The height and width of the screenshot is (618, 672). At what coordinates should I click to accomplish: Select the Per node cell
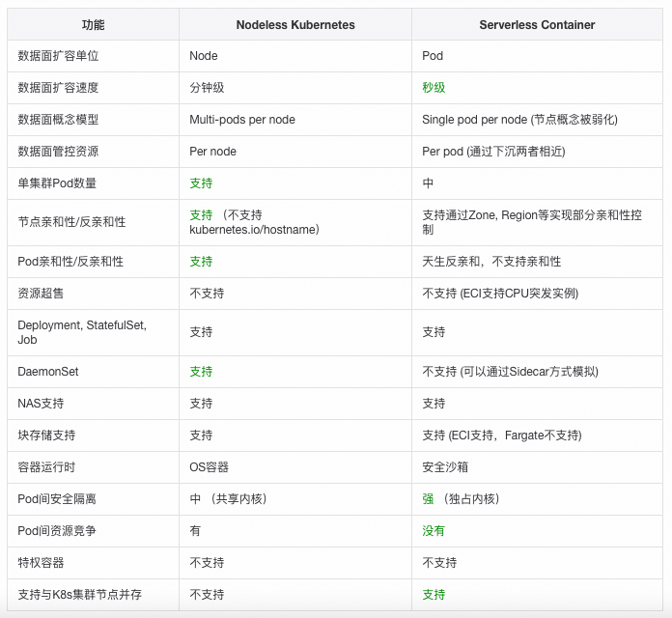(212, 152)
